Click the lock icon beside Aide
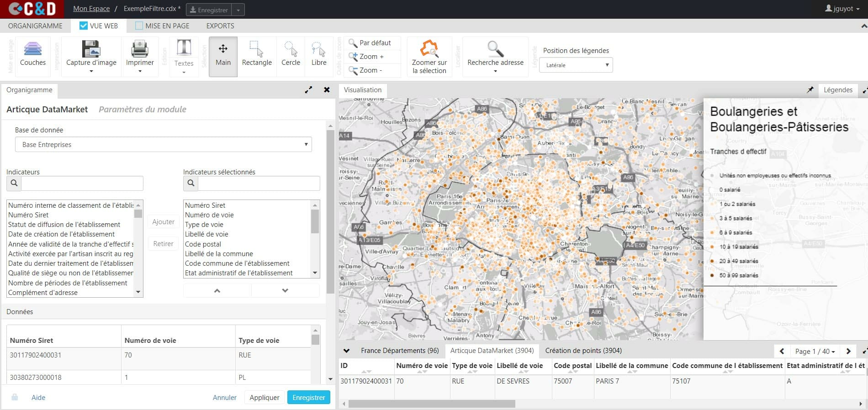 tap(15, 397)
